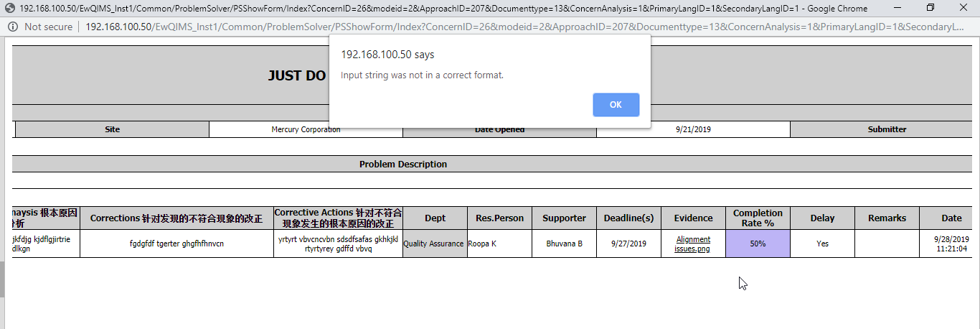Click the Completion Rate % header

click(x=758, y=218)
